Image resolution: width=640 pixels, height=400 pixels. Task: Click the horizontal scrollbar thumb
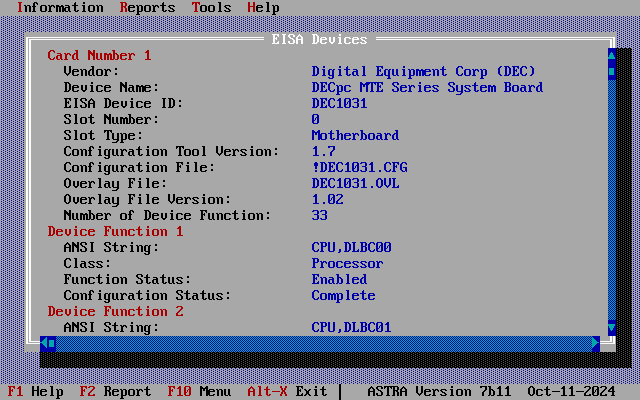point(52,344)
